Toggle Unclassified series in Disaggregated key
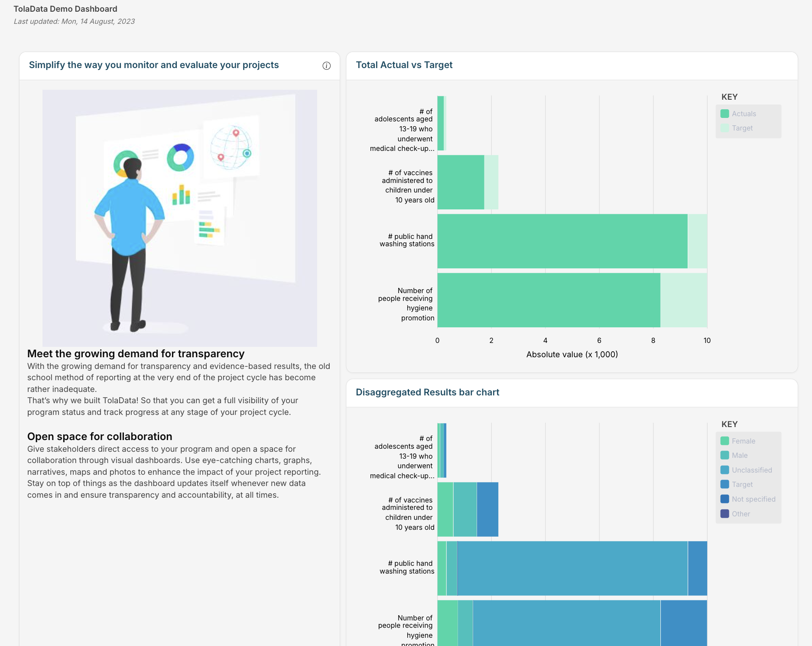812x646 pixels. [x=747, y=470]
